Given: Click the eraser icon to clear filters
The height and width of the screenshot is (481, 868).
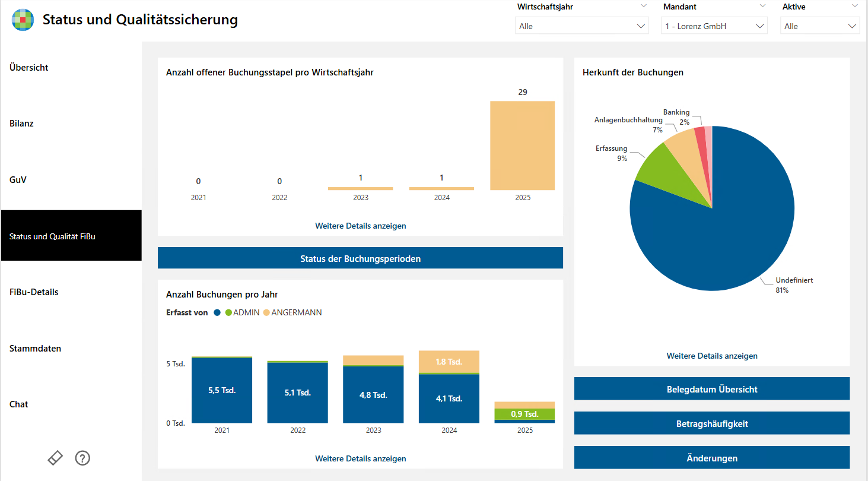Looking at the screenshot, I should pyautogui.click(x=55, y=458).
